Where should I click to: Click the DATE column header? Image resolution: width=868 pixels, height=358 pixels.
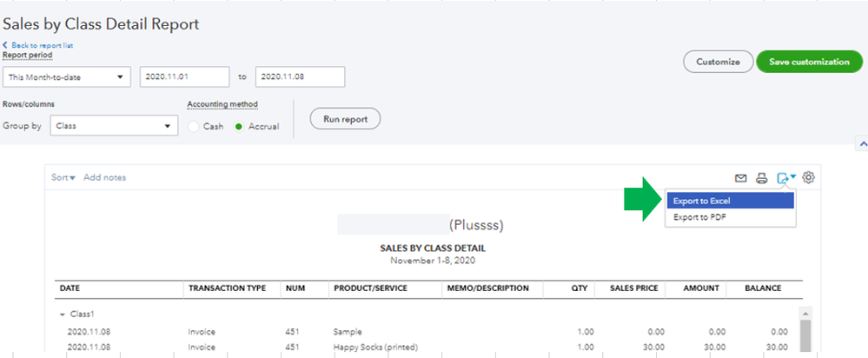coord(70,288)
